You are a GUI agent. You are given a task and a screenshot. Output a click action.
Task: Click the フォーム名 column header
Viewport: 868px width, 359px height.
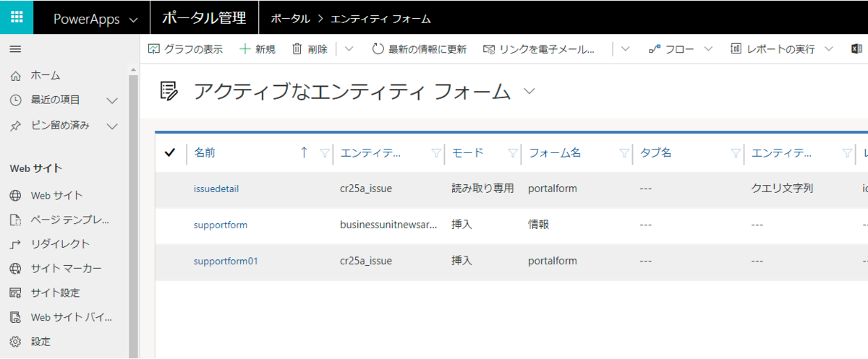(555, 152)
